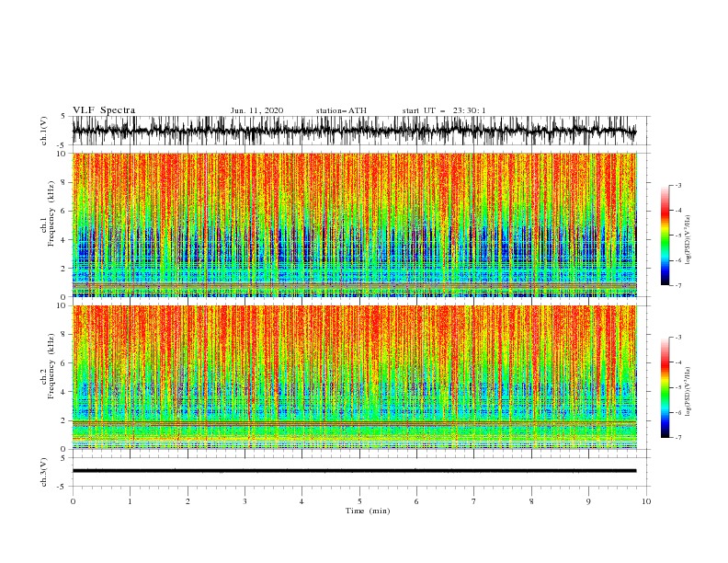The height and width of the screenshot is (563, 728).
Task: Click the ch.1 PSD color scale bar
Action: (x=665, y=236)
